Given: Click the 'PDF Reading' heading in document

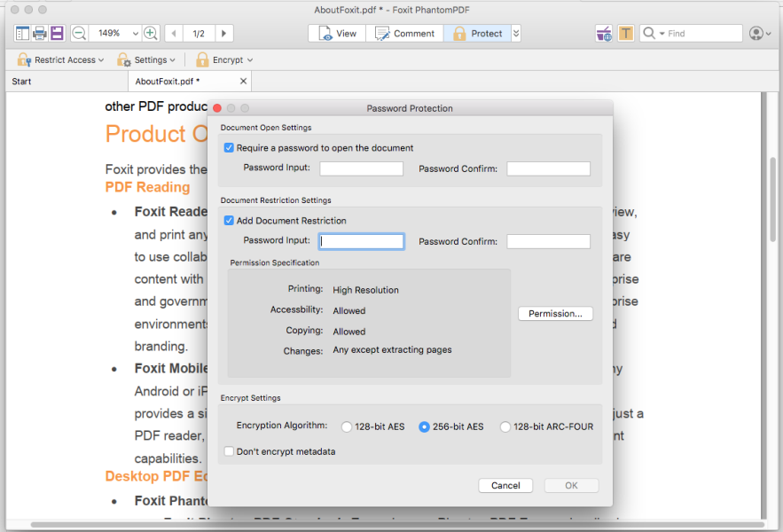Looking at the screenshot, I should tap(147, 187).
